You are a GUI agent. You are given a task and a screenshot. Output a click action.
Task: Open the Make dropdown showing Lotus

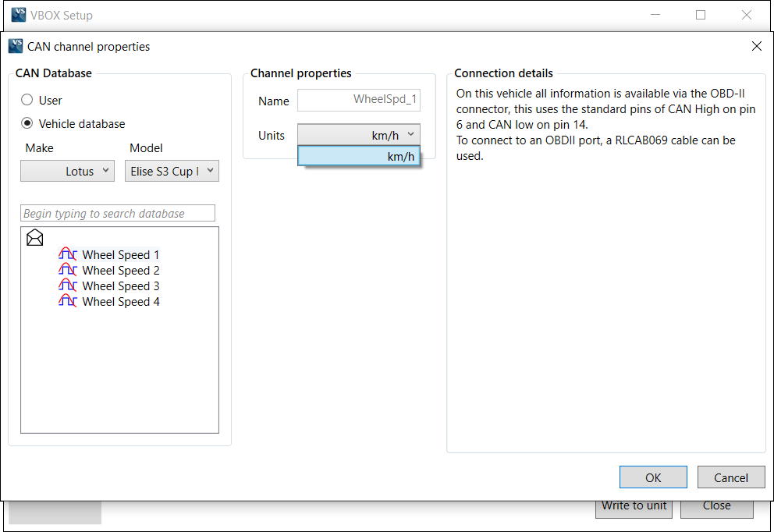67,171
